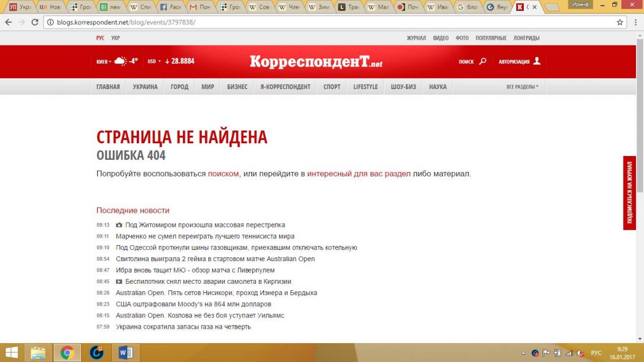Expand the USD currency dropdown

coord(154,61)
